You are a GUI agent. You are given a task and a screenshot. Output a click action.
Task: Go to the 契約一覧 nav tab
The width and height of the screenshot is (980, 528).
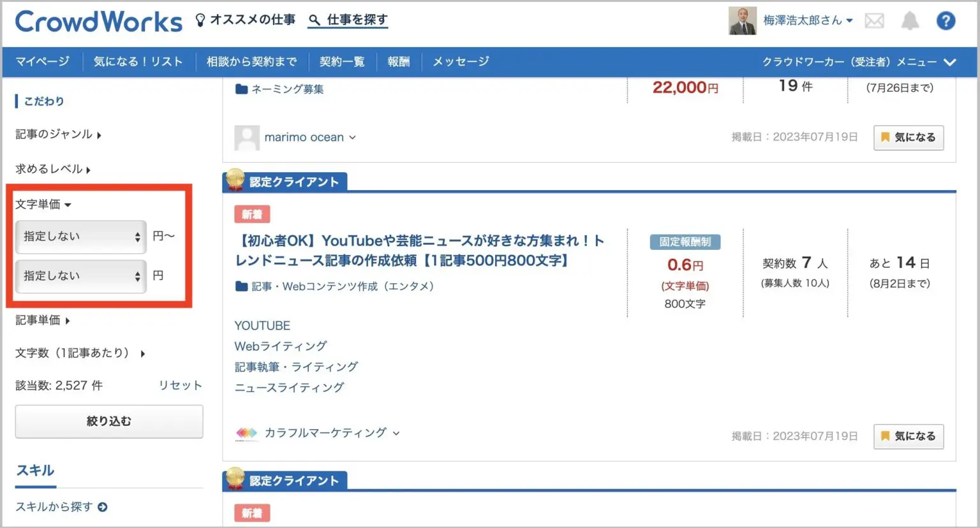tap(342, 62)
